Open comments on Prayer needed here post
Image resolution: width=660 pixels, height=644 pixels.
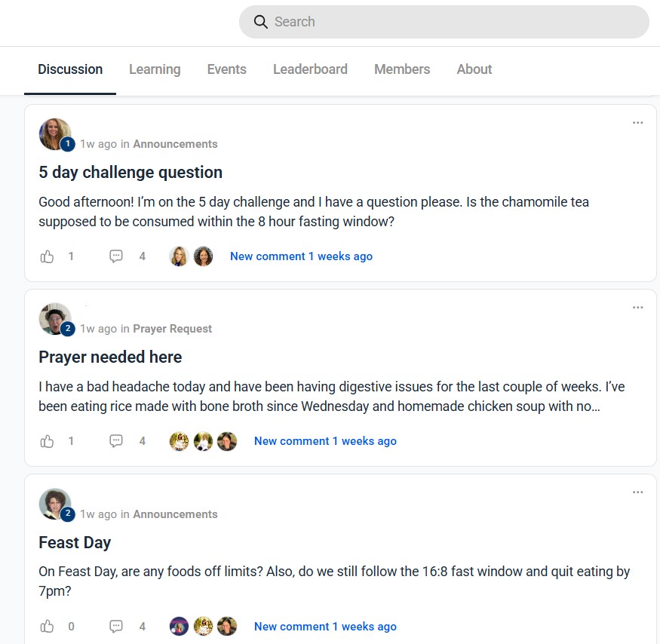pos(116,441)
